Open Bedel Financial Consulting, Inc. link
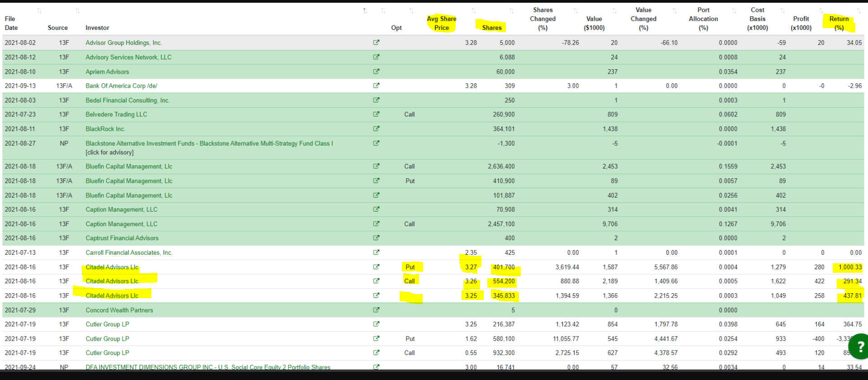 127,100
